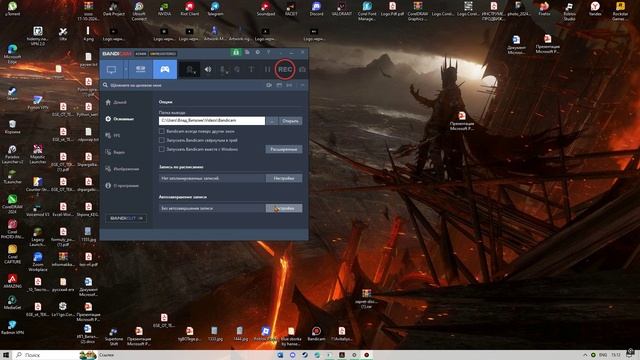Open the Ubisoft Connect desktop shortcut
The width and height of the screenshot is (640, 360).
pos(139,11)
